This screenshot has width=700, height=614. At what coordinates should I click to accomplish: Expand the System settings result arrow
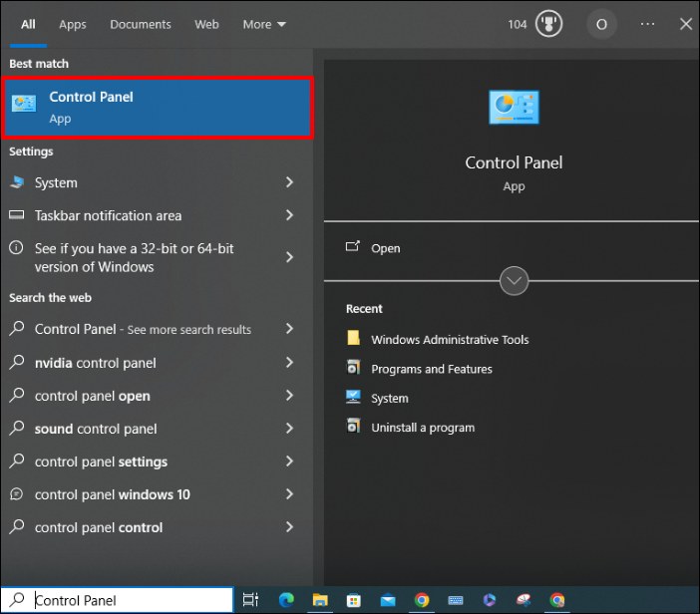[x=289, y=182]
